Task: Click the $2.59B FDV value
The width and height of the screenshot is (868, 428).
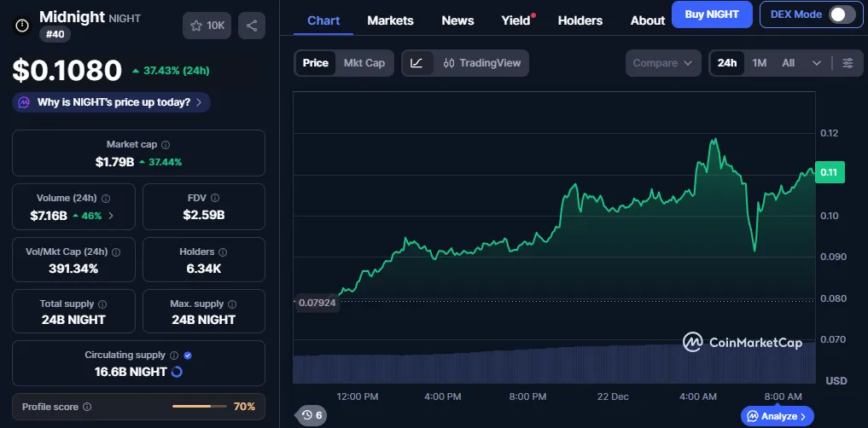Action: [x=204, y=215]
